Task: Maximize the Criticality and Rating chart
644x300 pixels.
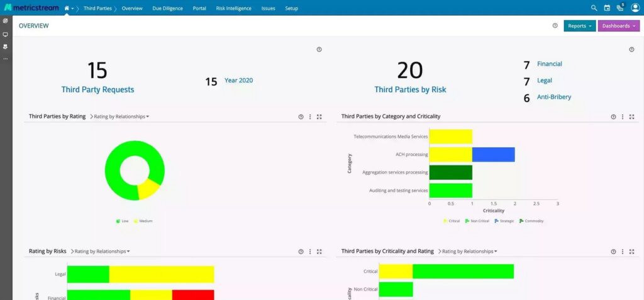Action: click(631, 252)
